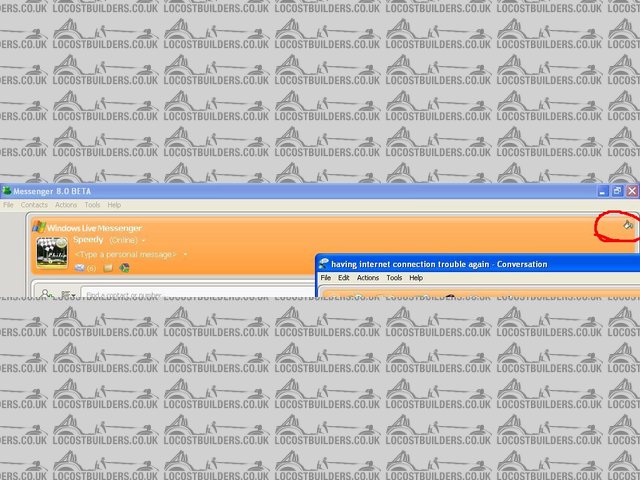This screenshot has height=480, width=640.
Task: Click the paint bucket color scheme icon
Action: tap(627, 226)
